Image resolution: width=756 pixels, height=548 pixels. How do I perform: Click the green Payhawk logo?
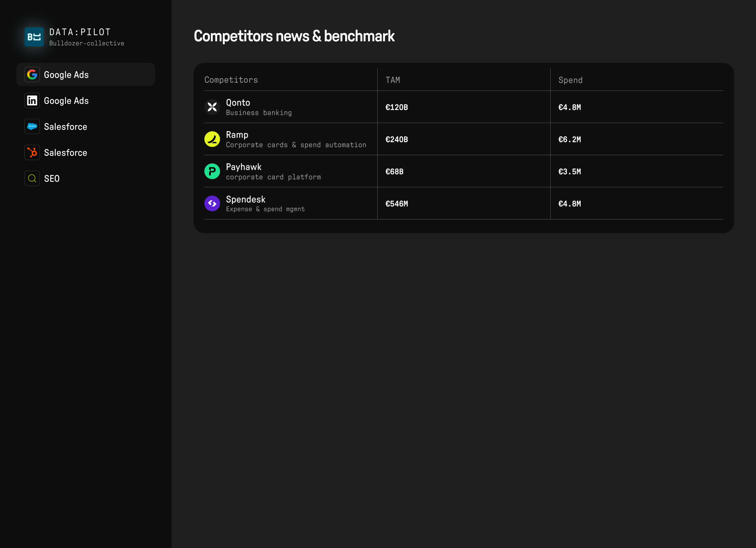pos(212,171)
